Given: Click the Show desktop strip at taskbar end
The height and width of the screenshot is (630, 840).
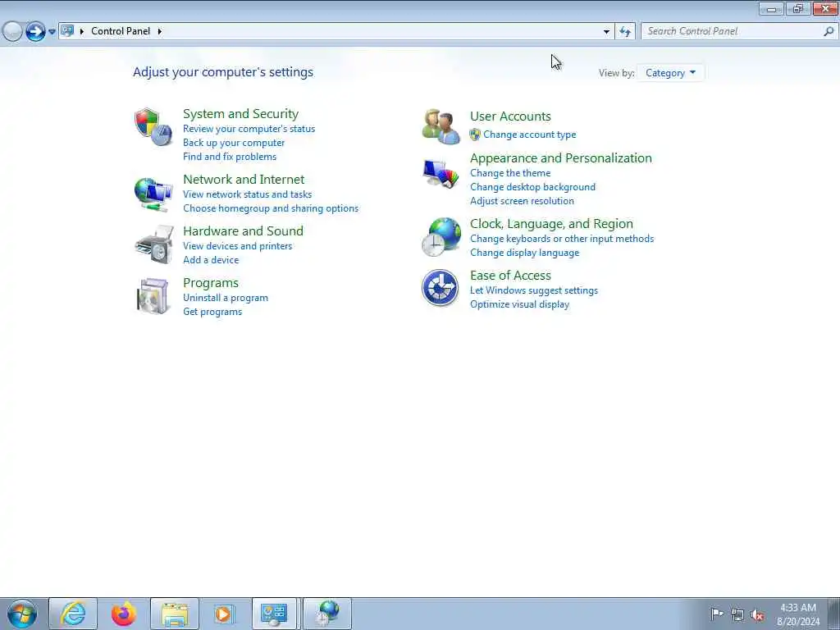Looking at the screenshot, I should pos(834,614).
